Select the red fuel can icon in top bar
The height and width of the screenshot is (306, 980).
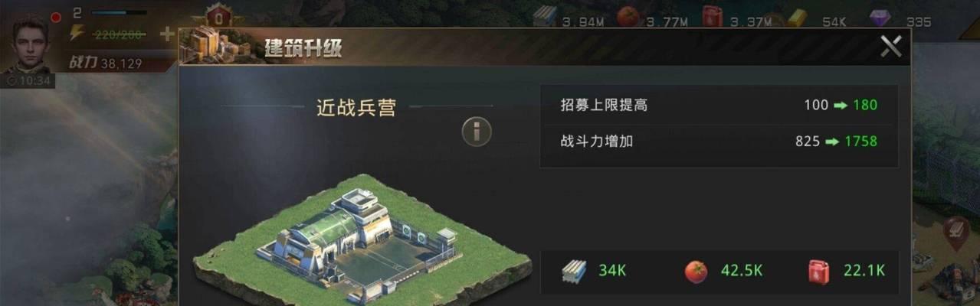[x=712, y=16]
